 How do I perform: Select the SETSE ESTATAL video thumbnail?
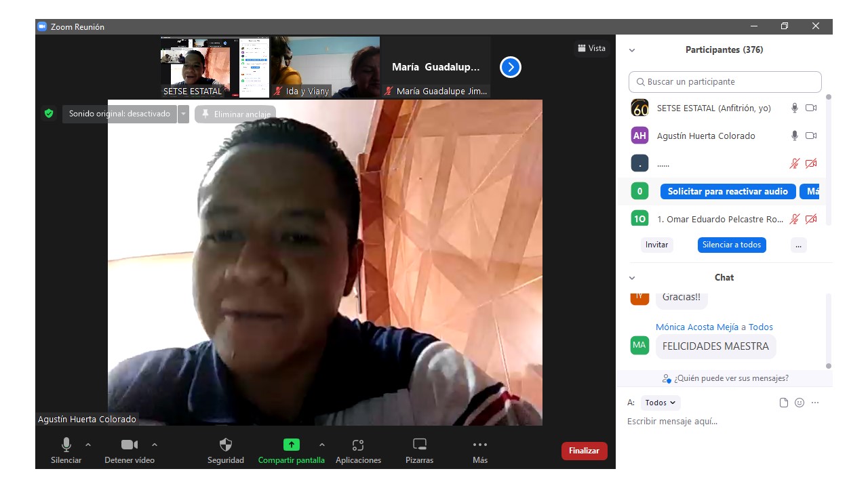pyautogui.click(x=215, y=67)
